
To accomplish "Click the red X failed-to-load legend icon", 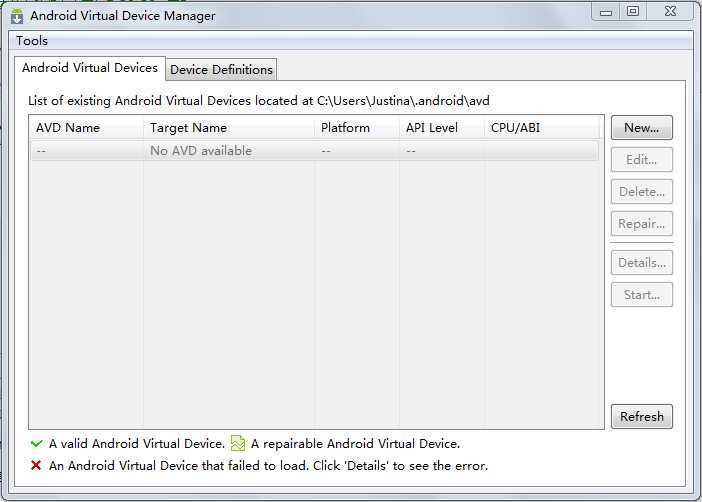I will coord(36,465).
